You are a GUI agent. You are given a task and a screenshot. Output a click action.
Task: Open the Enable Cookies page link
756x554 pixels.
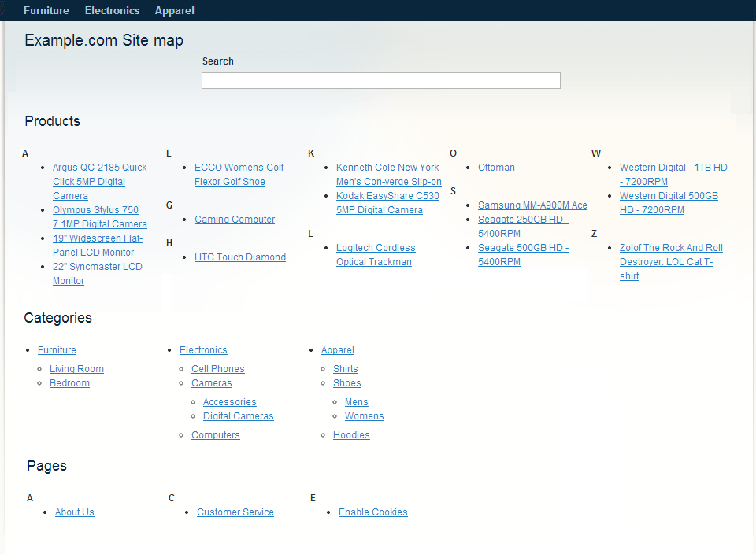373,512
